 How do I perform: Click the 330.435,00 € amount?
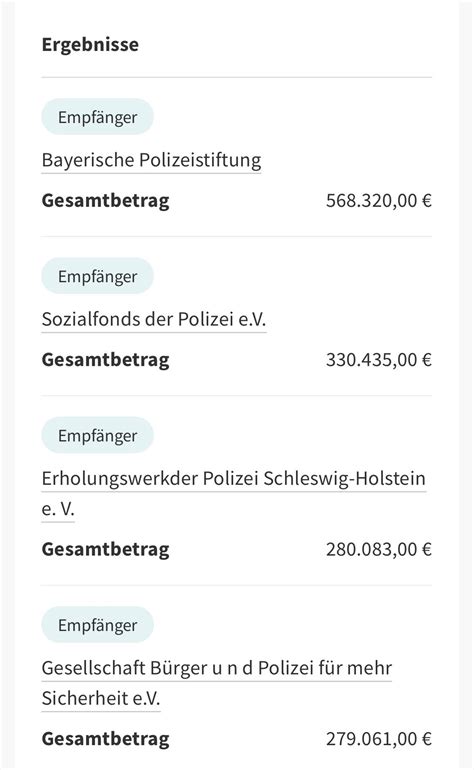(379, 360)
